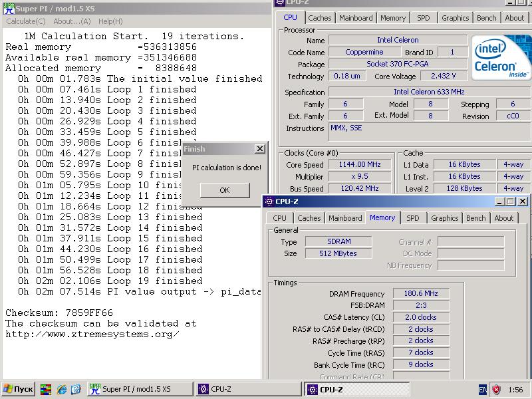Image resolution: width=532 pixels, height=399 pixels.
Task: Click the Super PI title bar icon
Action: pos(9,9)
